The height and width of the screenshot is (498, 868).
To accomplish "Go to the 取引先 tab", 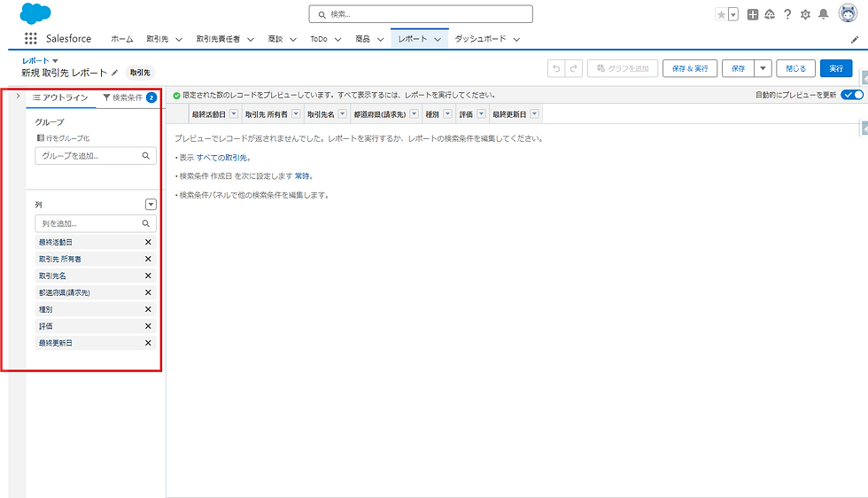I will click(x=158, y=39).
